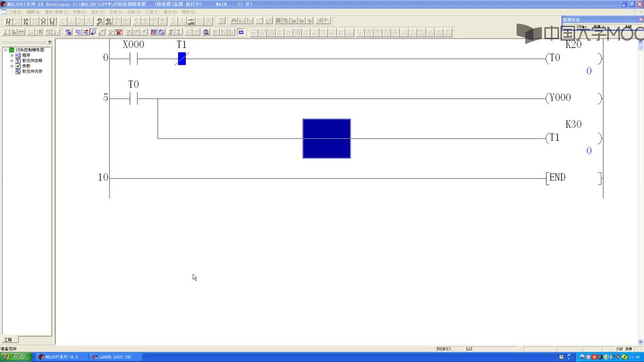Open the 帮助 menu
644x362 pixels.
pos(188,12)
